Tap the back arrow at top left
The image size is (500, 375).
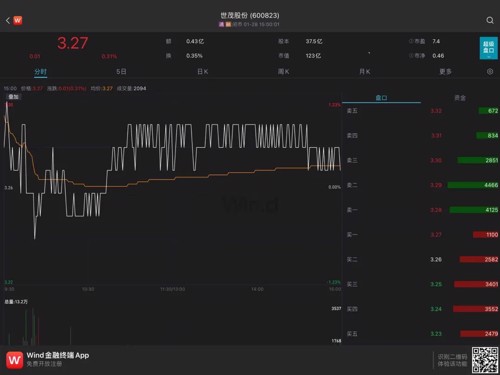click(x=8, y=21)
